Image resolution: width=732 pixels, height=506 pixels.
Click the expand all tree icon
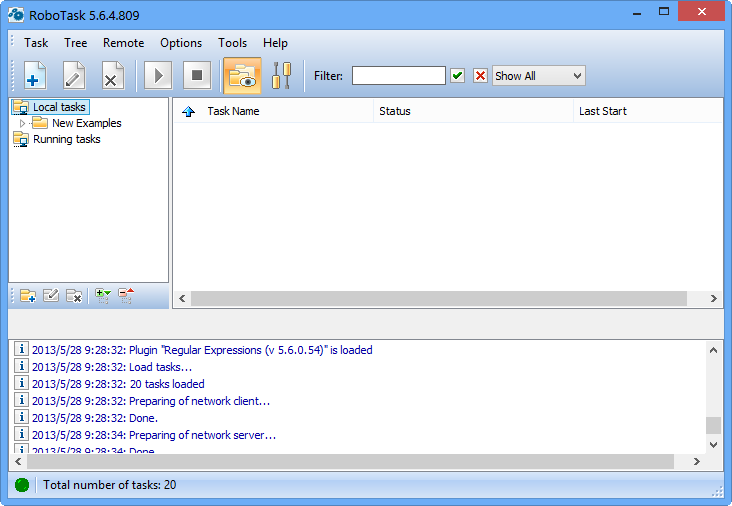pyautogui.click(x=103, y=295)
